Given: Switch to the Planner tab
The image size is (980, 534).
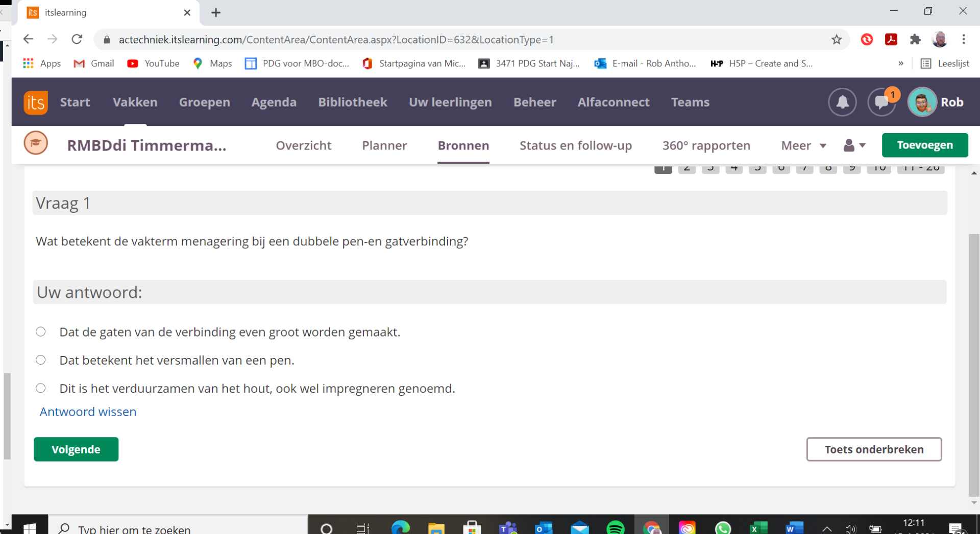Looking at the screenshot, I should click(x=384, y=146).
